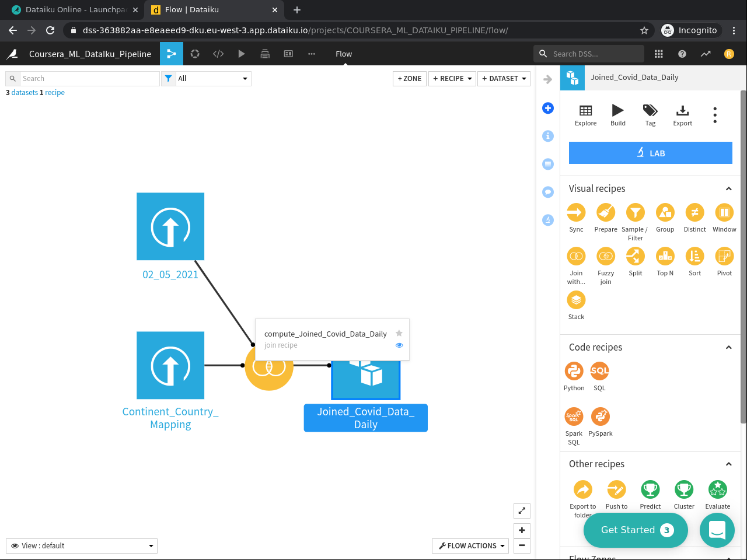Screen dimensions: 747x560
Task: Collapse the right panel with arrow
Action: pyautogui.click(x=547, y=79)
